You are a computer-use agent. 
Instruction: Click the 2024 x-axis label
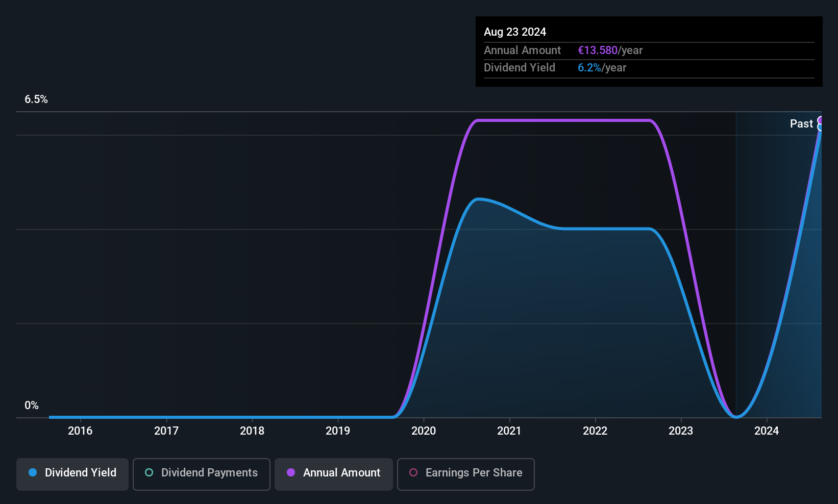point(767,431)
